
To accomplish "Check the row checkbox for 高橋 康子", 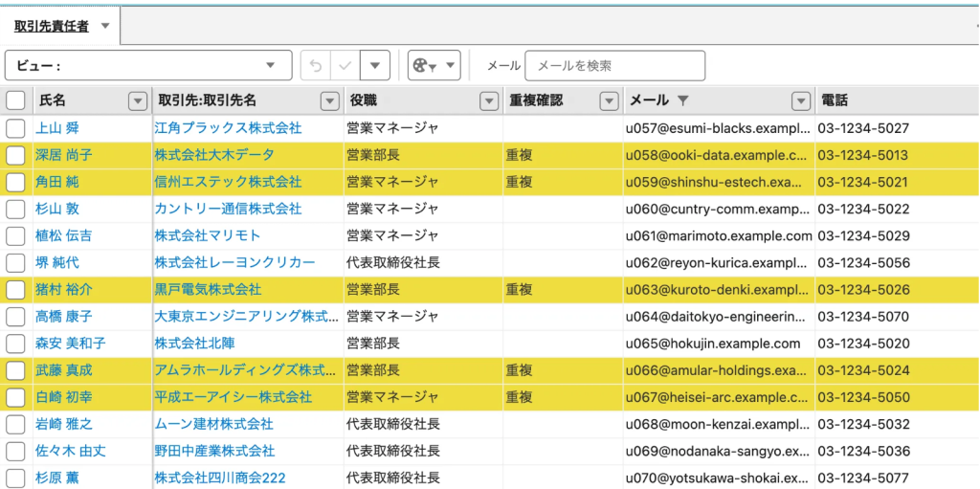I will click(x=15, y=317).
